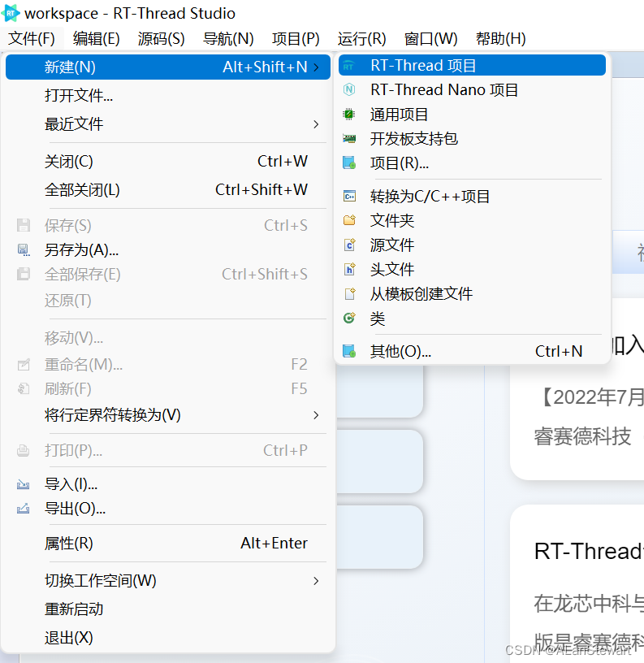The width and height of the screenshot is (644, 663).
Task: Open the 帮助(H) menu
Action: [x=501, y=38]
